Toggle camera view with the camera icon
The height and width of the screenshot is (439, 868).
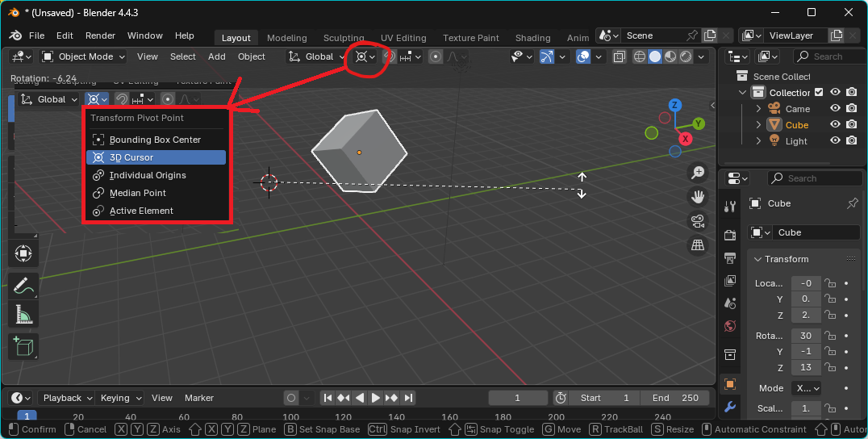[698, 221]
